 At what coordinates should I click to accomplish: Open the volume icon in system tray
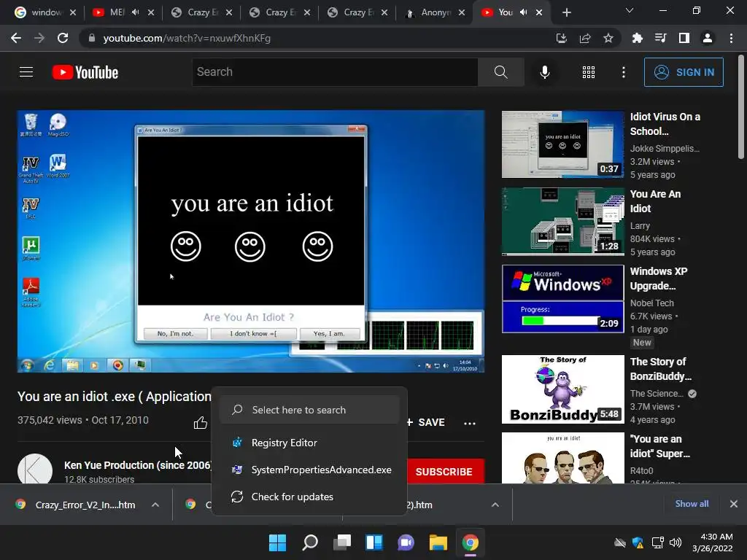coord(676,542)
